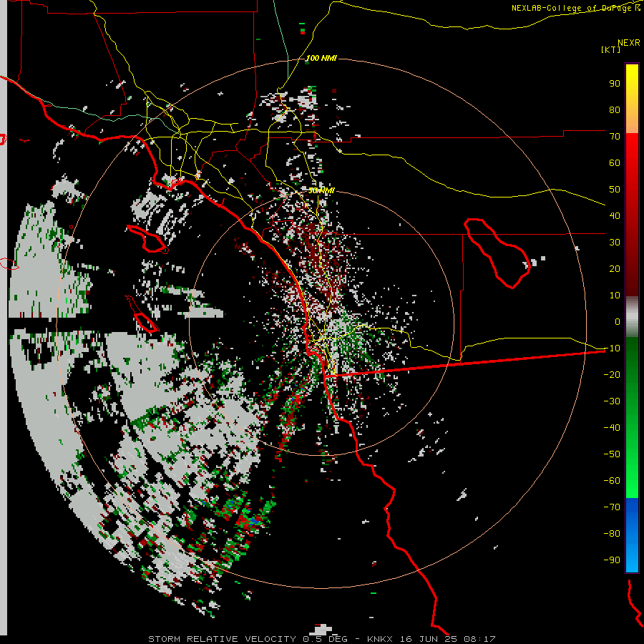Click the -80 value on the velocity scale
644x644 pixels.
[612, 534]
